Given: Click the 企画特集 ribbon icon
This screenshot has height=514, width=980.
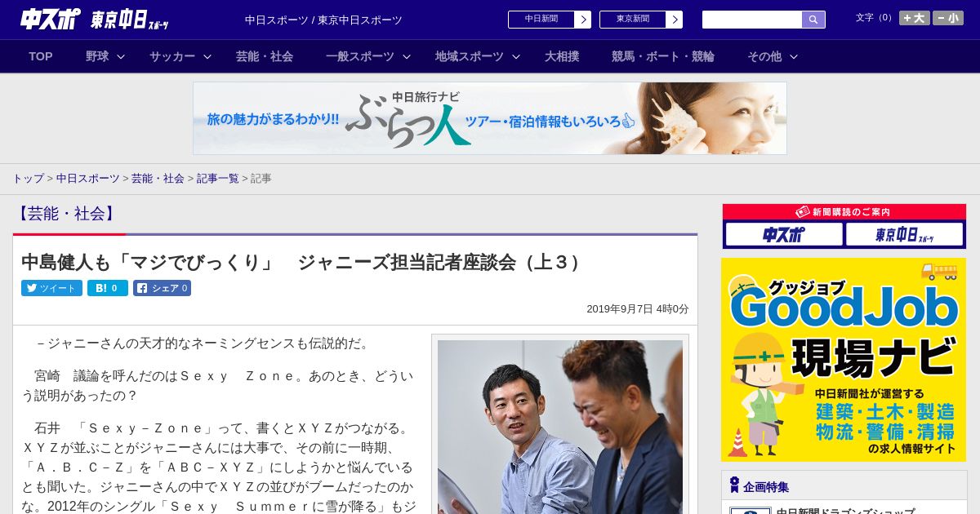Looking at the screenshot, I should pyautogui.click(x=734, y=485).
